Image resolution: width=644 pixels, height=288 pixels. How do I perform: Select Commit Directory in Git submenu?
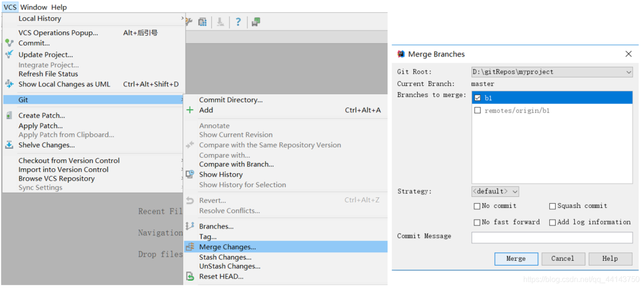[231, 100]
